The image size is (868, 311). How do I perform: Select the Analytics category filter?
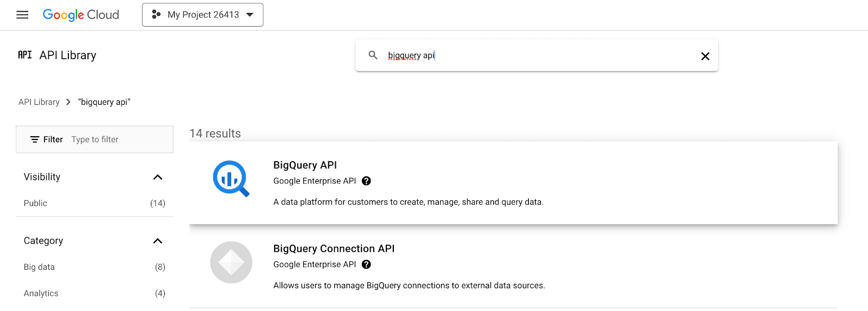41,293
